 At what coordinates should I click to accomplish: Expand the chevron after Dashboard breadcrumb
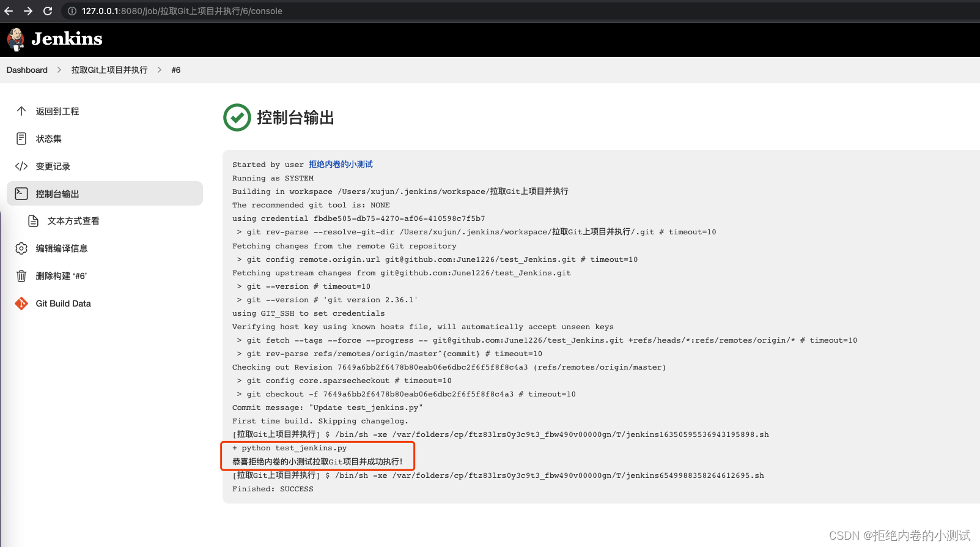[59, 70]
